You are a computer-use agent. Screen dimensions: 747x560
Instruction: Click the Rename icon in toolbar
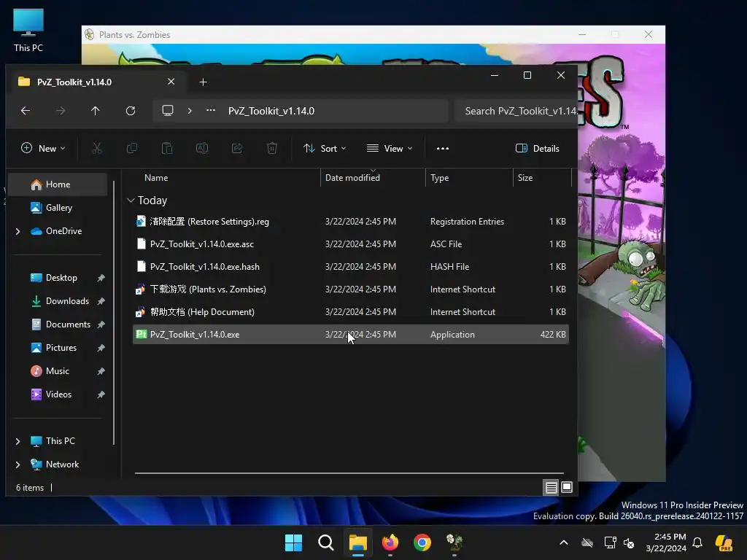(x=202, y=148)
